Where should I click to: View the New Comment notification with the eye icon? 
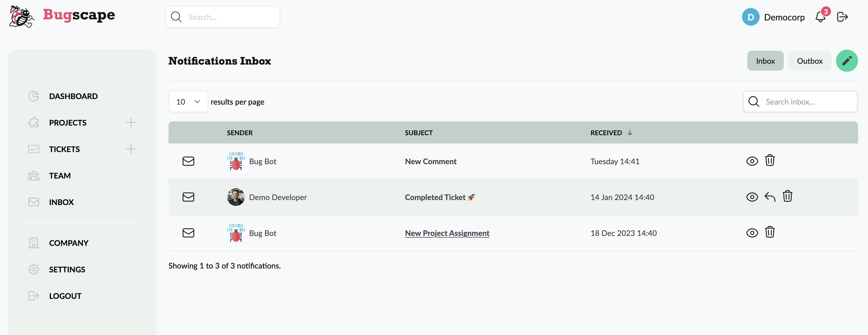(752, 161)
